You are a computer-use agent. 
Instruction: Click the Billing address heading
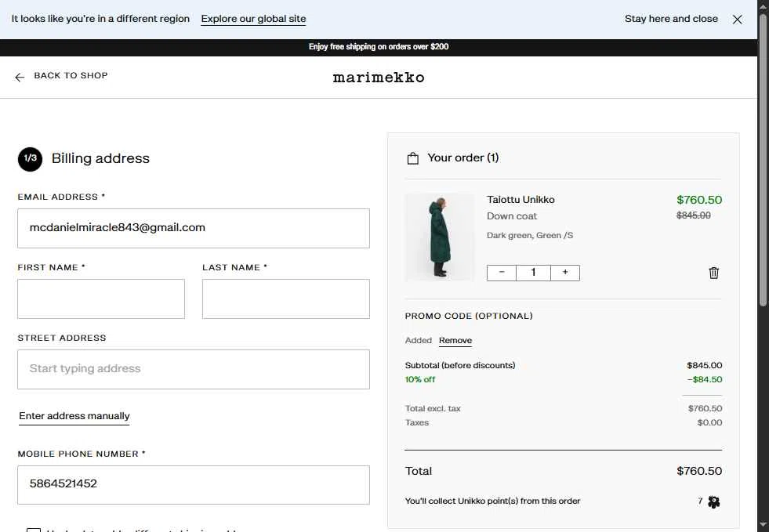100,158
